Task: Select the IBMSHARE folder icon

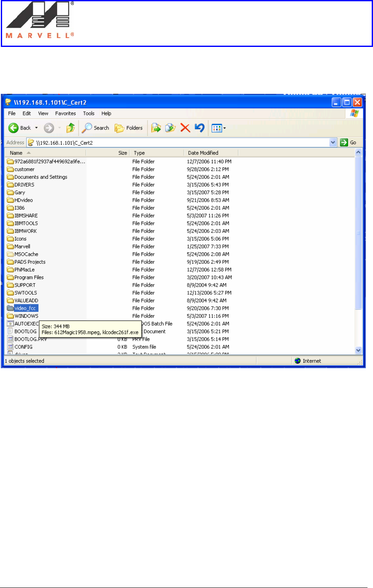Action: [x=11, y=216]
